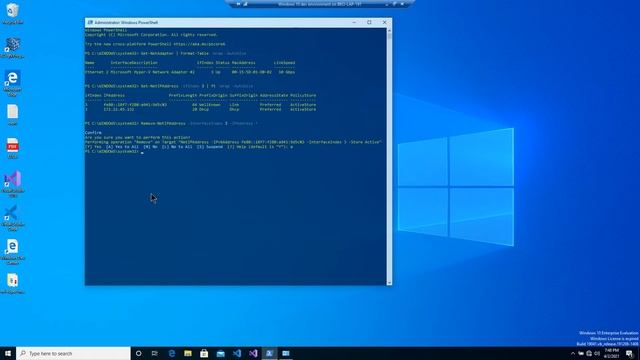The image size is (640, 360).
Task: Click the Cortana circle in taskbar
Action: tap(138, 353)
